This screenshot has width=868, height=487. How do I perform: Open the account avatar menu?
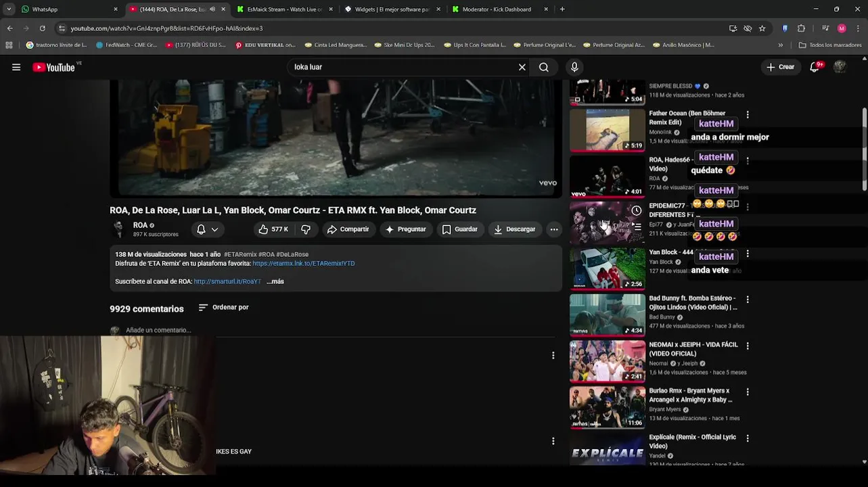point(840,67)
